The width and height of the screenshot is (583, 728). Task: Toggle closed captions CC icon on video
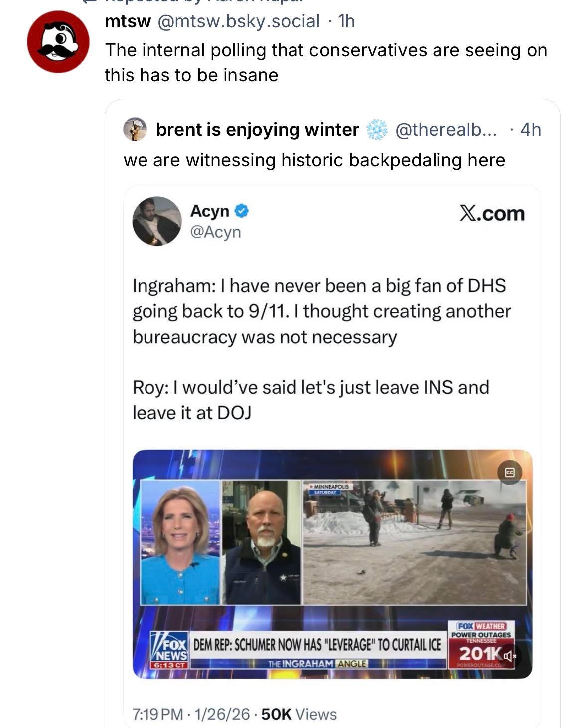(509, 473)
